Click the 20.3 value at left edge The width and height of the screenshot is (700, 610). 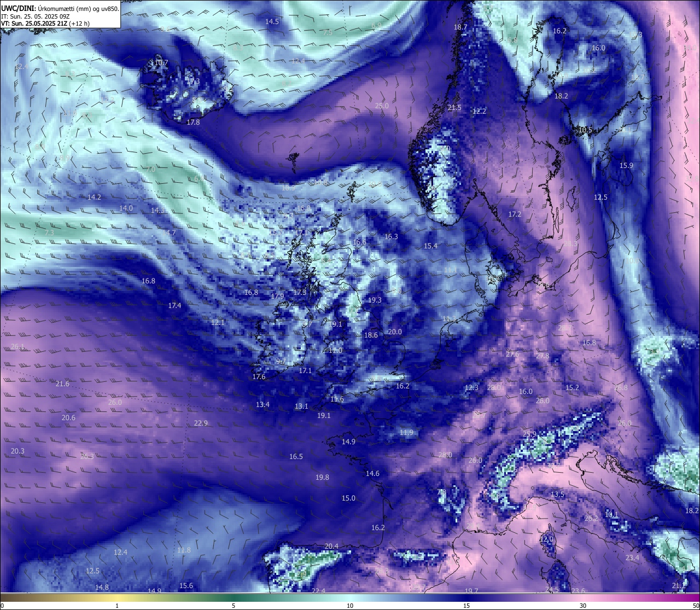(17, 451)
